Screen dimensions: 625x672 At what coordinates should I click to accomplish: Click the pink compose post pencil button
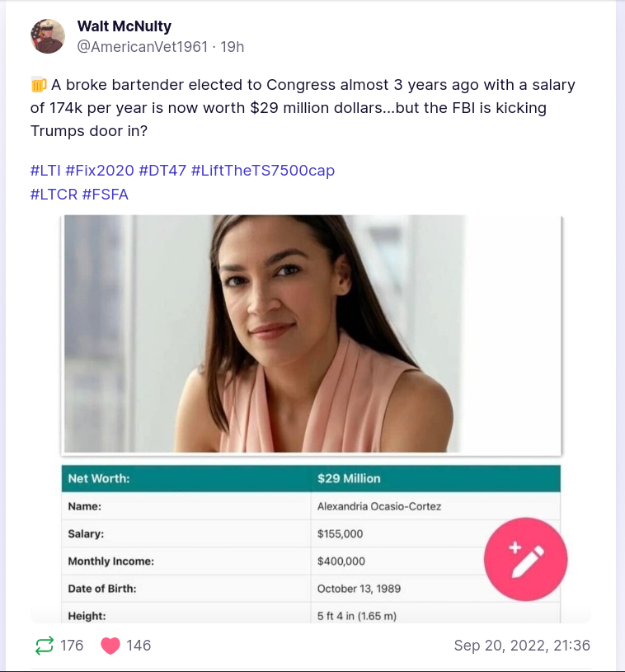(525, 559)
